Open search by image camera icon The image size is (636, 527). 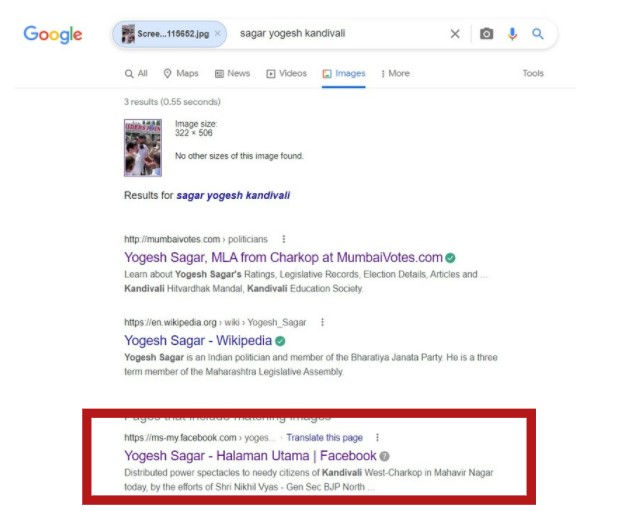click(486, 34)
